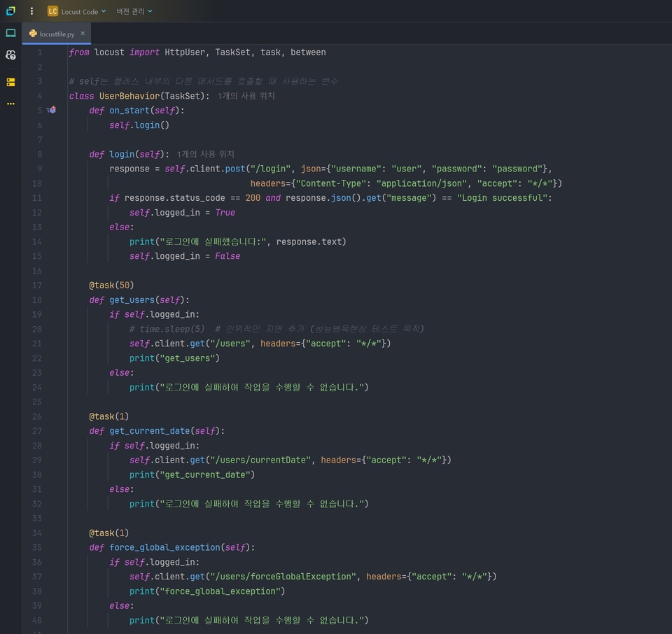Show more tool windows ellipsis icon
Screen dimensions: 672x634
click(x=10, y=104)
